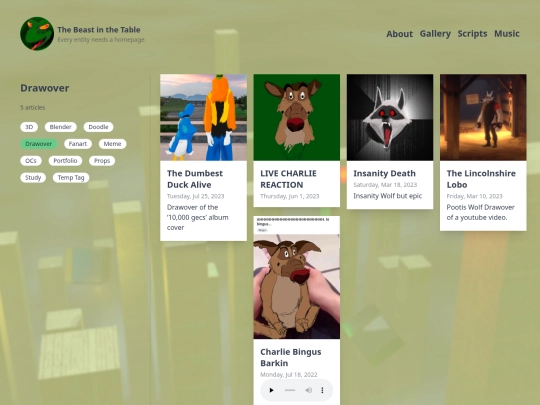
Task: Click the Insanity Death title
Action: pos(385,173)
